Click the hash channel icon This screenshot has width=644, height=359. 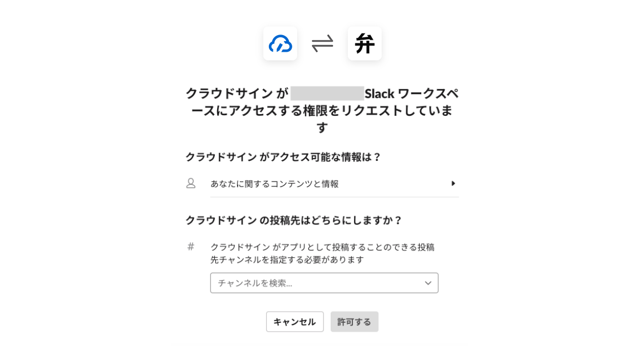pos(190,247)
